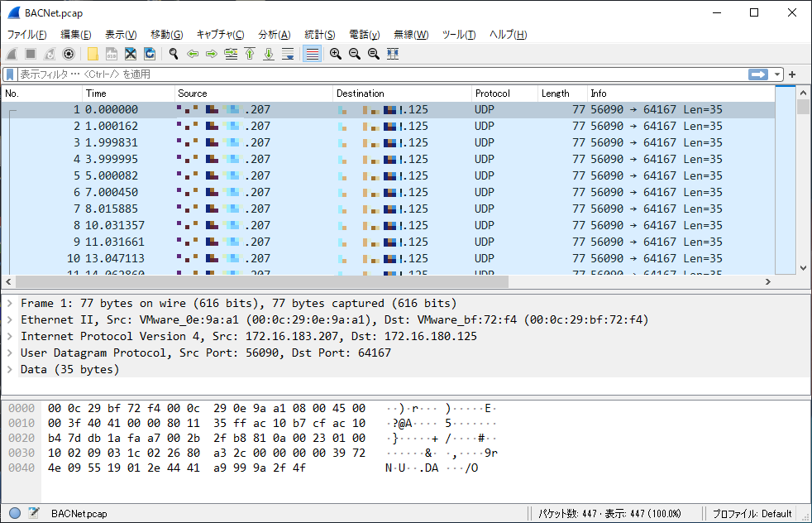This screenshot has height=523, width=812.
Task: Close this capture file icon
Action: (131, 54)
